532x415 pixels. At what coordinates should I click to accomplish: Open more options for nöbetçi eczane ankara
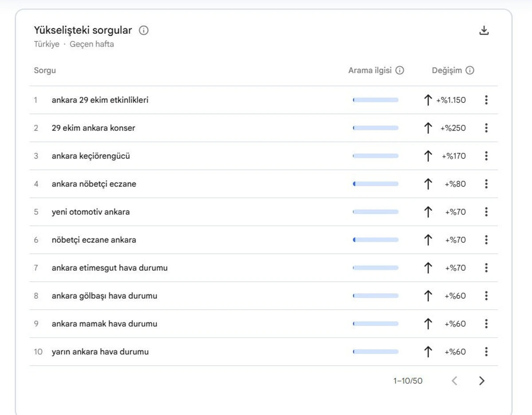[x=486, y=240]
